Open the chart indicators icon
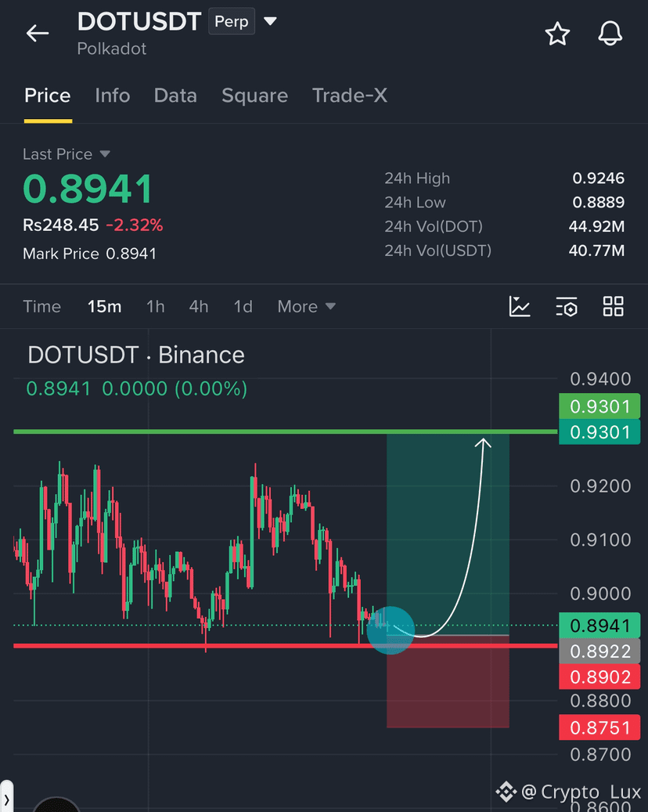648x812 pixels. 519,306
